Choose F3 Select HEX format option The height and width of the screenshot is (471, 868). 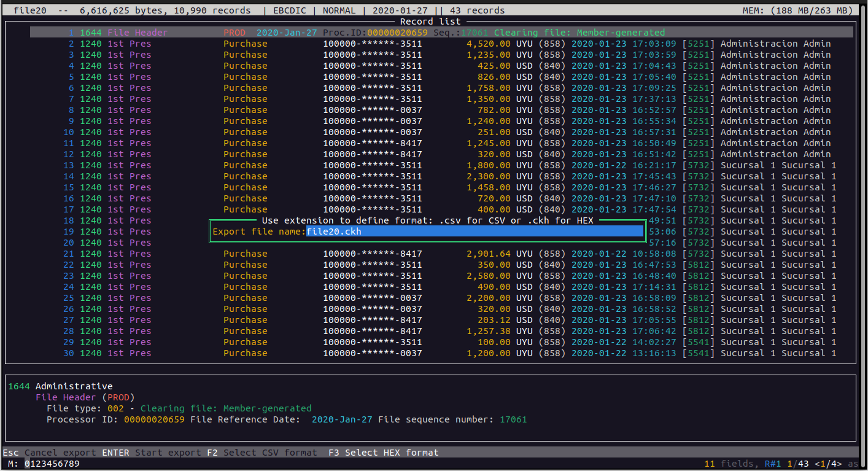pos(384,453)
